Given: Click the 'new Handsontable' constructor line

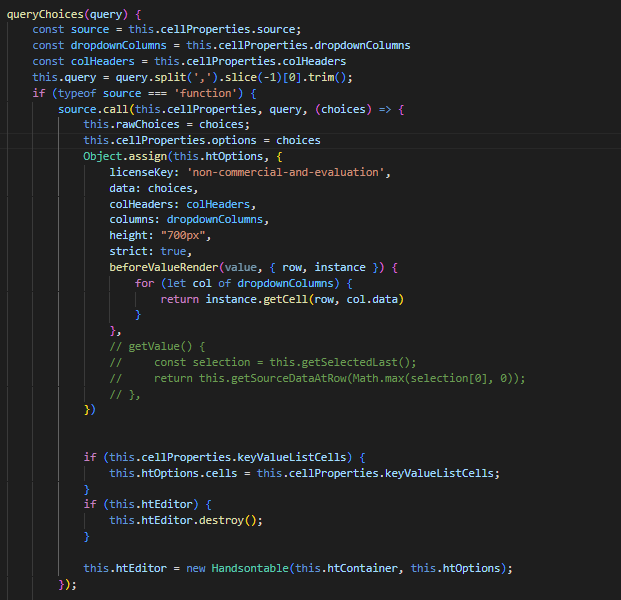Looking at the screenshot, I should (x=298, y=568).
